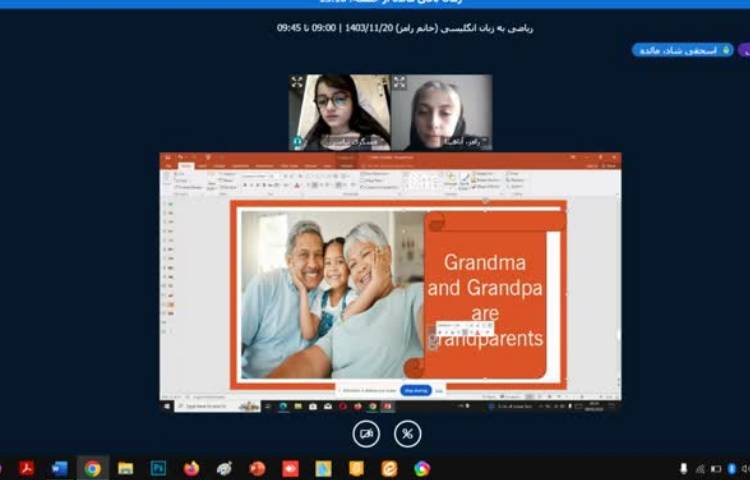Open Microsoft Word from the taskbar
The image size is (750, 480).
pos(59,468)
